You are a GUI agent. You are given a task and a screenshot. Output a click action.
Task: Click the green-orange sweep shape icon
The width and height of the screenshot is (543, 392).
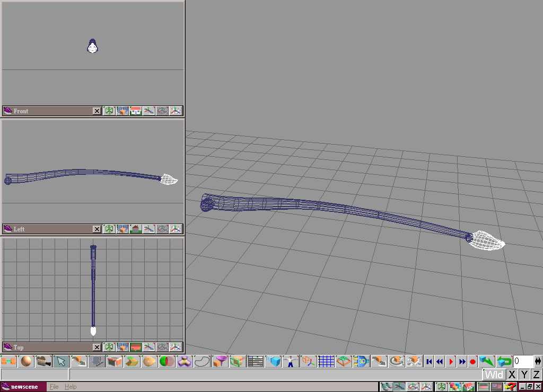(132, 362)
